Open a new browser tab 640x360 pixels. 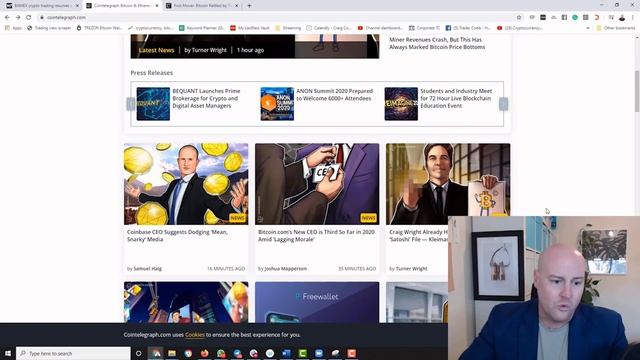click(249, 6)
